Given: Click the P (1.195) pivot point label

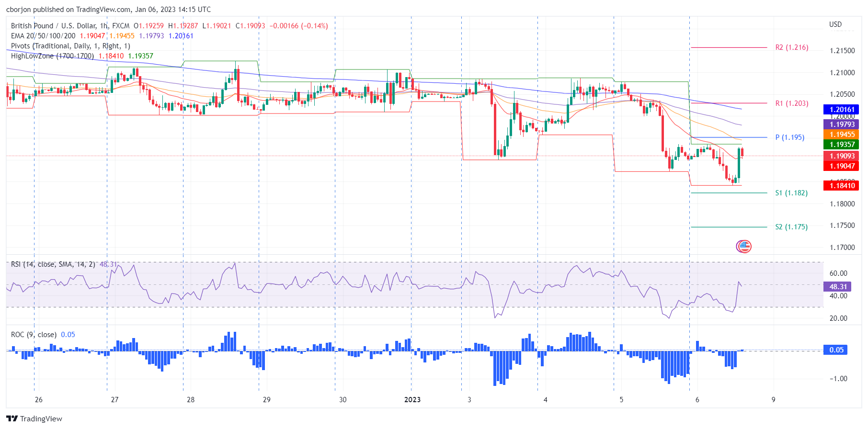Looking at the screenshot, I should tap(789, 137).
